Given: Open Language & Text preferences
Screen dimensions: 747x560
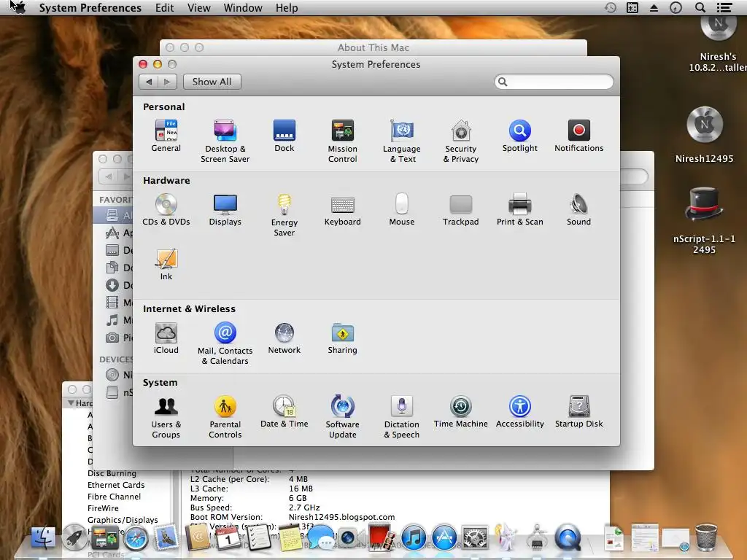Looking at the screenshot, I should pos(402,141).
